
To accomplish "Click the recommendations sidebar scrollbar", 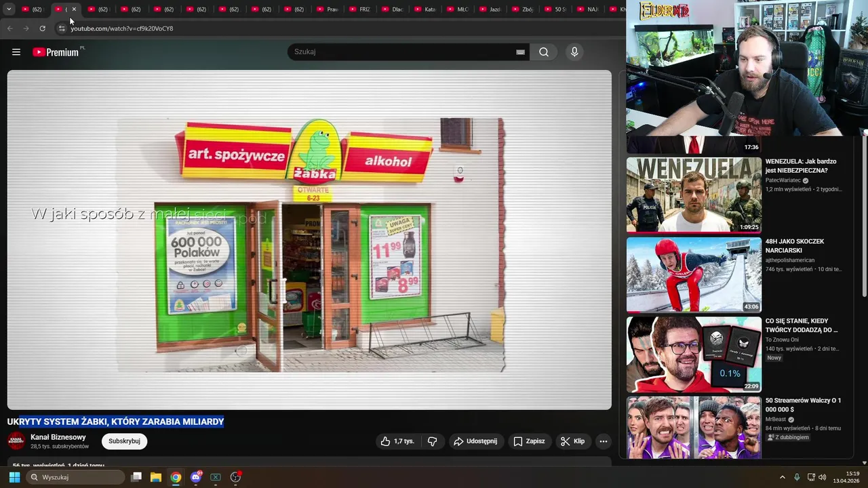I will click(864, 217).
